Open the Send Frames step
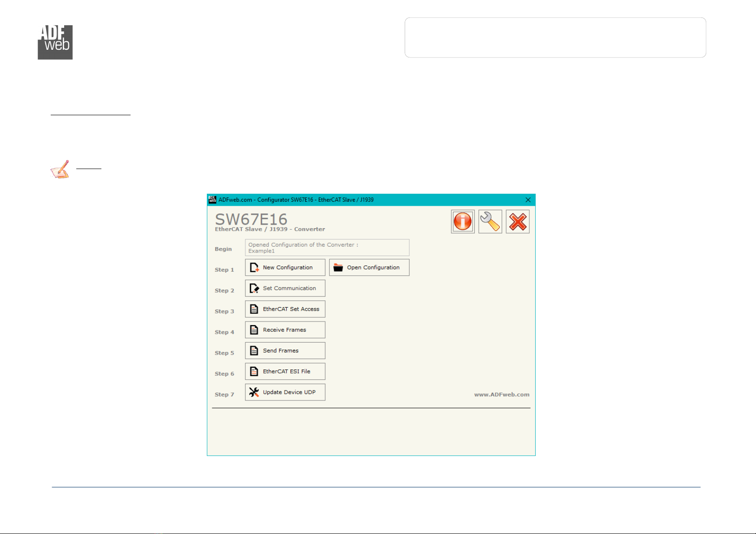 point(285,351)
